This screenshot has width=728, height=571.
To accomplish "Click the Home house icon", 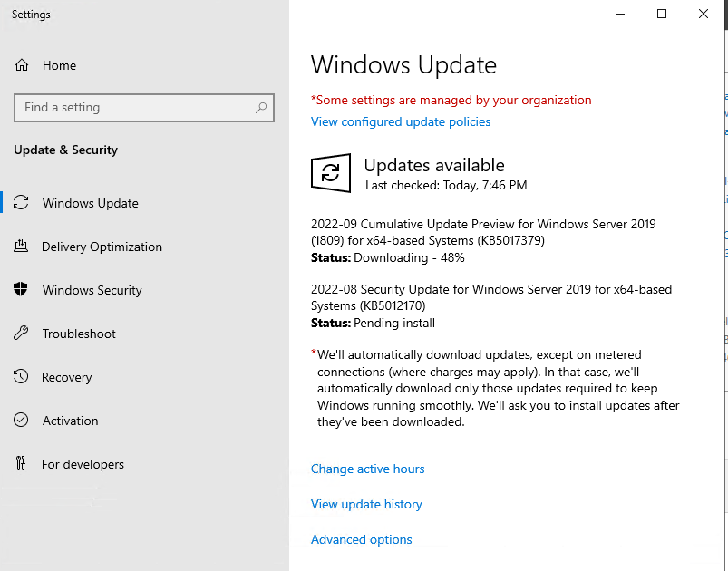I will point(22,65).
